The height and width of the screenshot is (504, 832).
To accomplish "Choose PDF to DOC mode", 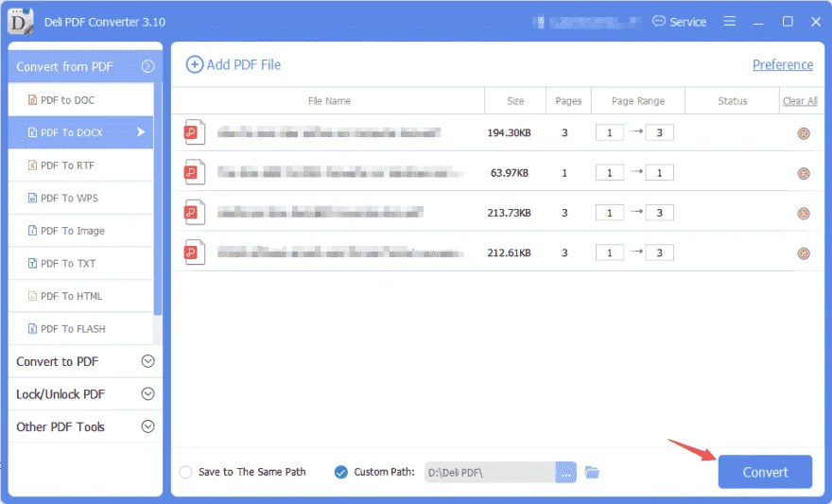I will (80, 99).
